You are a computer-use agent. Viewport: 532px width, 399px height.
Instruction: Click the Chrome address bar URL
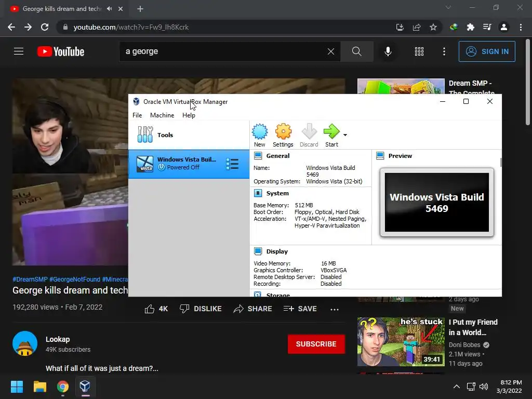pos(131,27)
